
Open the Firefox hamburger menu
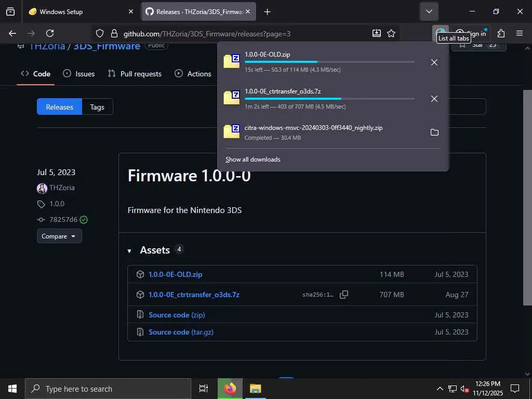pyautogui.click(x=519, y=33)
